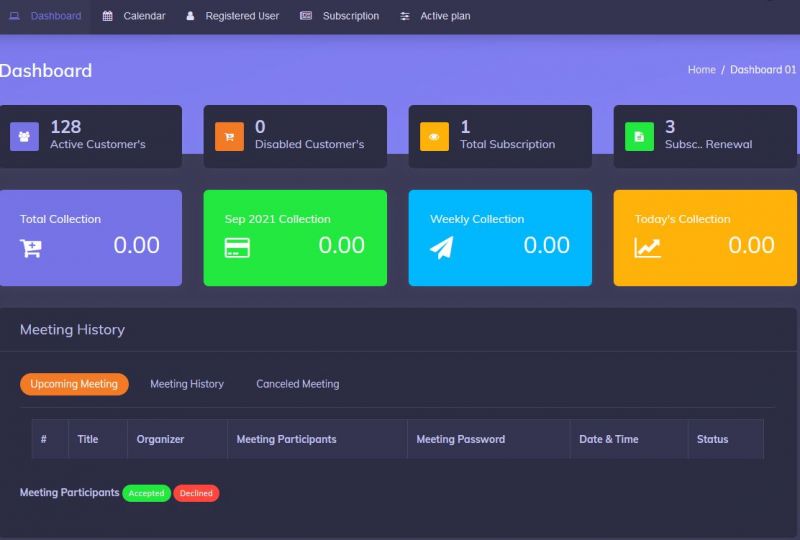Click the green Accepted badge
This screenshot has height=540, width=800.
pyautogui.click(x=146, y=493)
